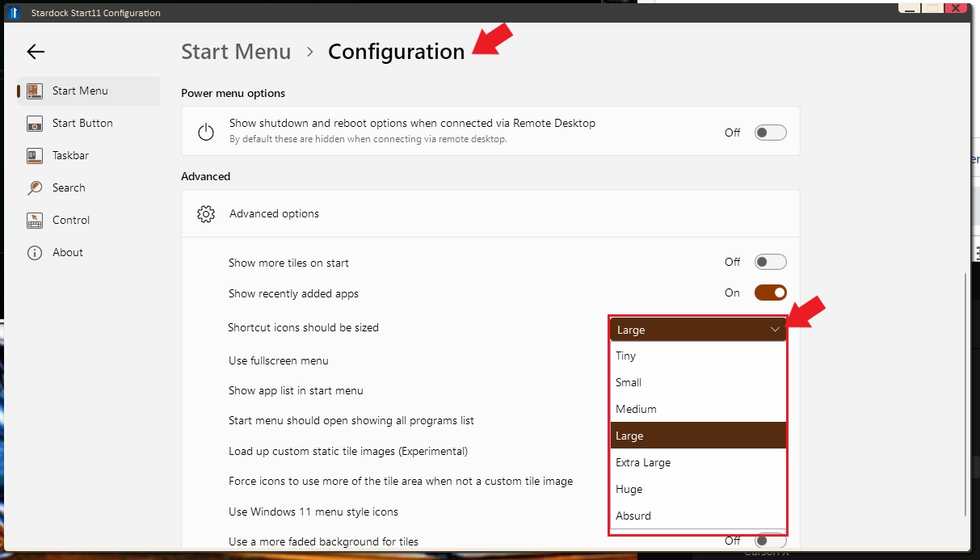Viewport: 980px width, 560px height.
Task: Click the settings page vertical scrollbar
Action: pos(965,394)
